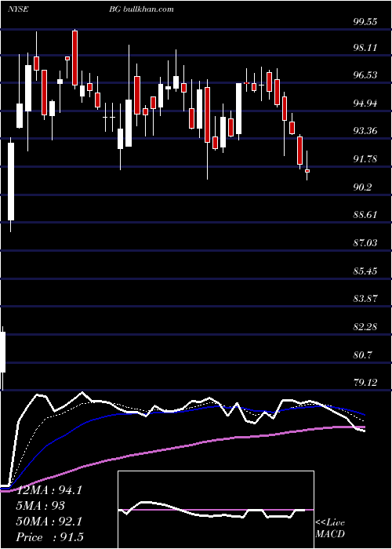Click the 91.78 price axis label
The image size is (392, 549).
point(365,159)
